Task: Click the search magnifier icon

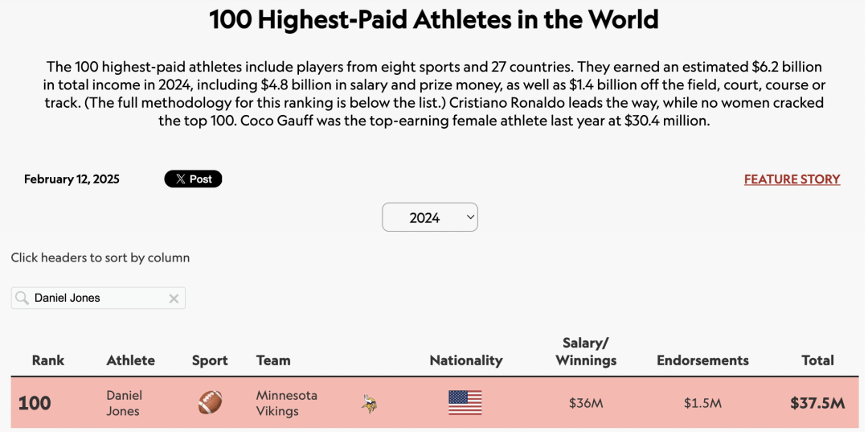Action: [23, 298]
